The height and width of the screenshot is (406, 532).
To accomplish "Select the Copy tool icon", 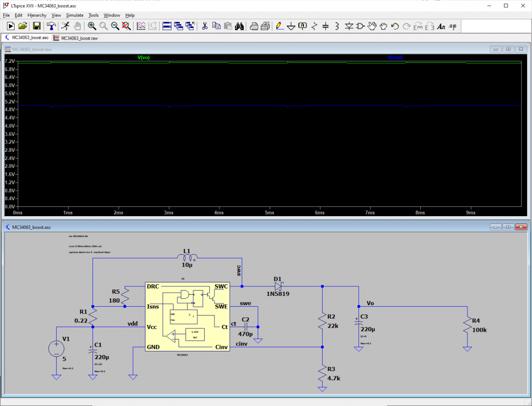I will (216, 26).
